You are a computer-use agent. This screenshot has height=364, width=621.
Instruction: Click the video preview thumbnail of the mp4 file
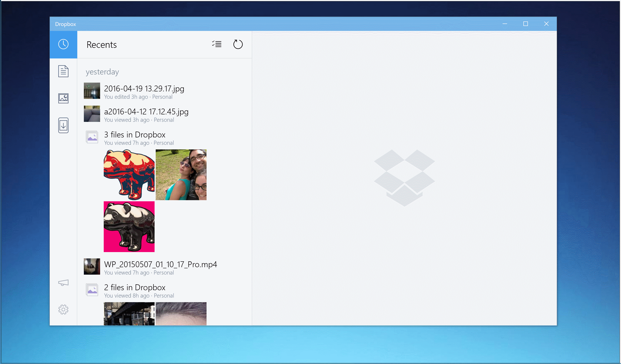[x=92, y=267]
